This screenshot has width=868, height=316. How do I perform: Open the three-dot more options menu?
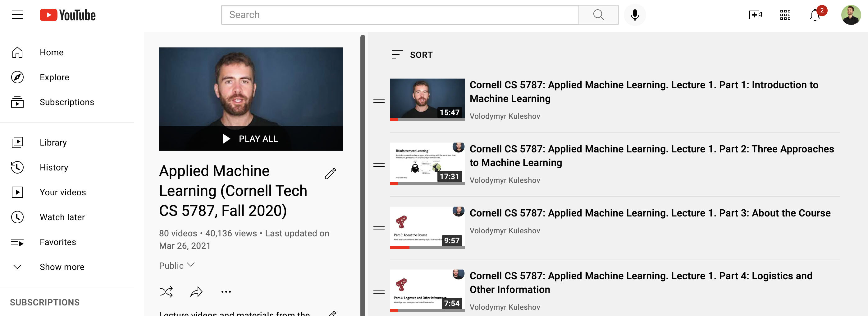click(x=226, y=291)
